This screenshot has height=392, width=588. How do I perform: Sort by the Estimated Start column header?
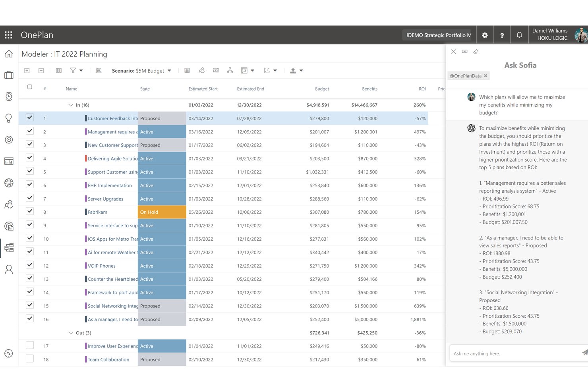click(x=203, y=89)
